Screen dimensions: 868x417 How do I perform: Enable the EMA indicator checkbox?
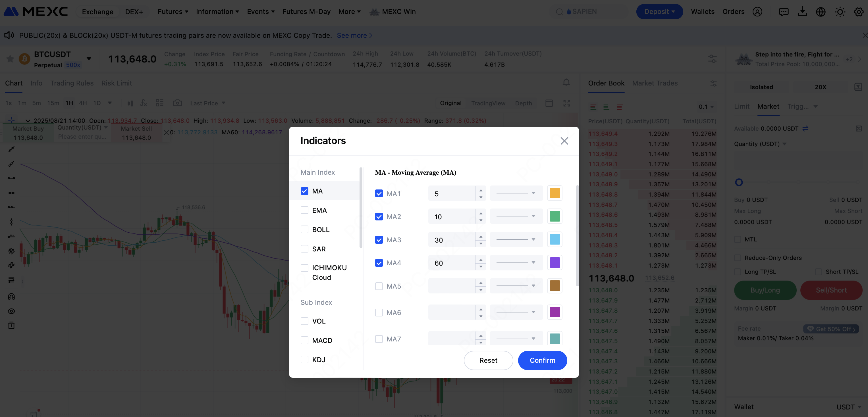(x=304, y=210)
